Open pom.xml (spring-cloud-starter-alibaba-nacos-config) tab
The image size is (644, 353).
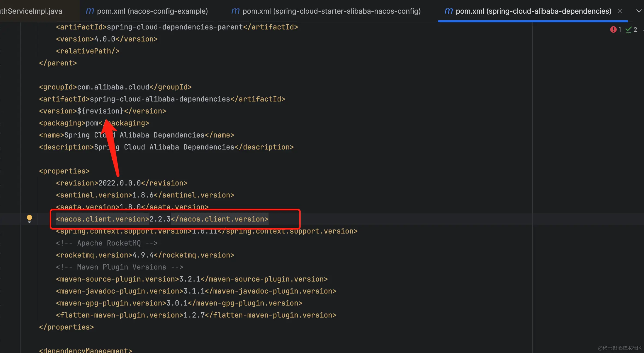331,11
